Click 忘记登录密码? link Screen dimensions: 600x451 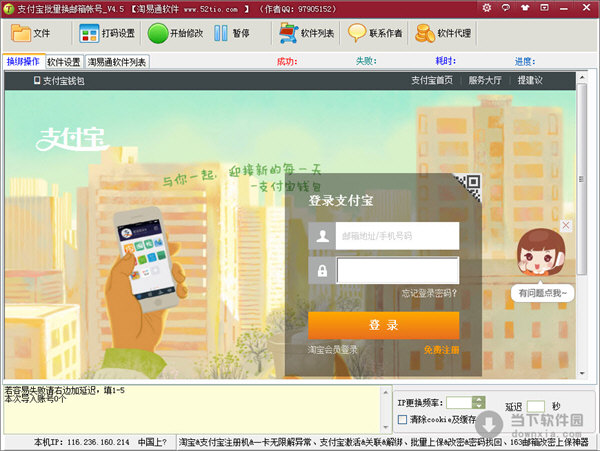point(429,293)
